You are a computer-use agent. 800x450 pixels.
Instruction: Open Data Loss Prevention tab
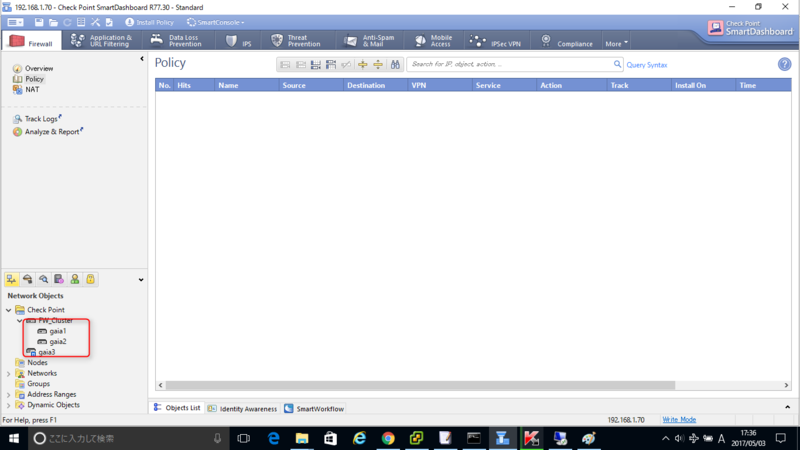click(177, 41)
